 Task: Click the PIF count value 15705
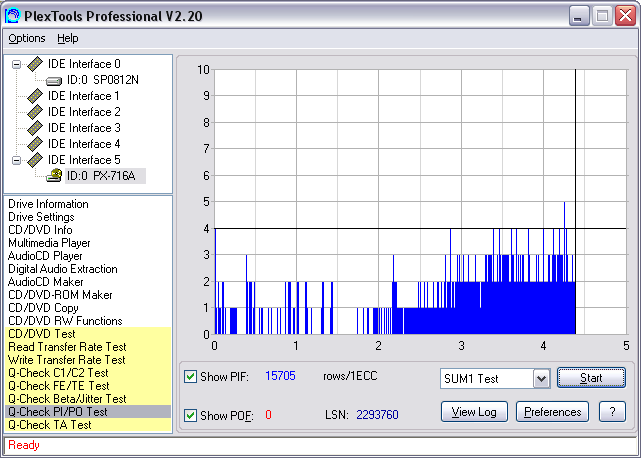point(280,376)
